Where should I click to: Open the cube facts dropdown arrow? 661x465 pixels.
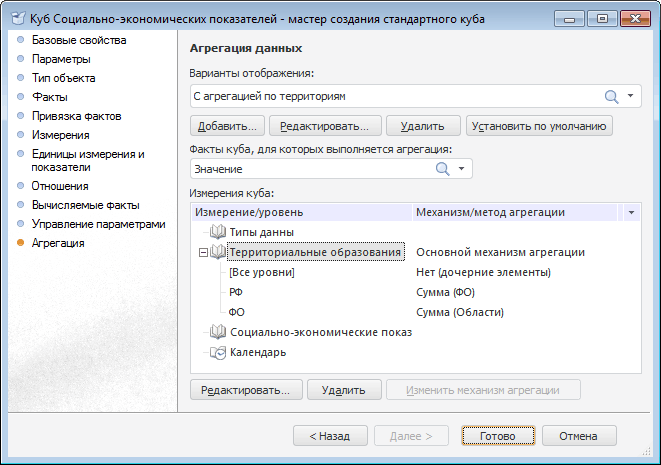[x=461, y=169]
